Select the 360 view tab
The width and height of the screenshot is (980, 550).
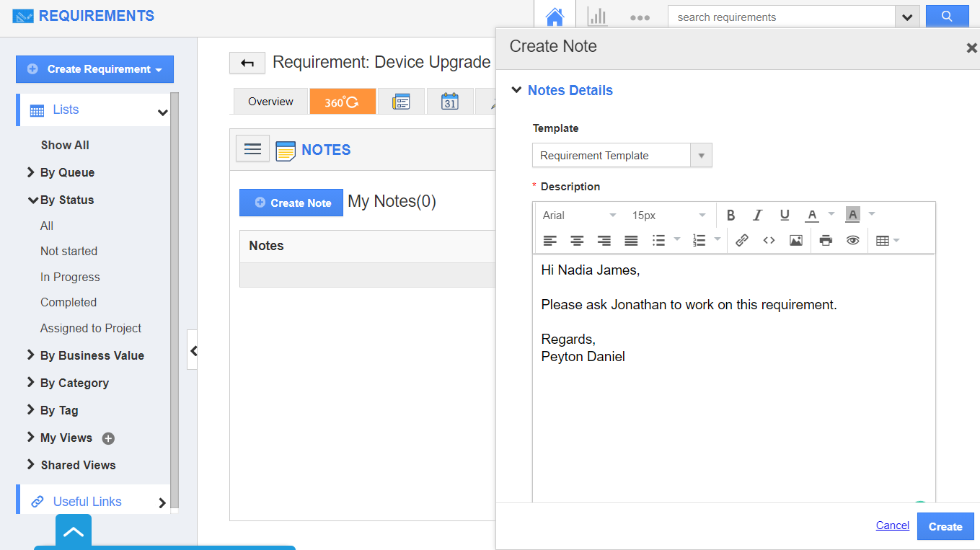coord(343,102)
